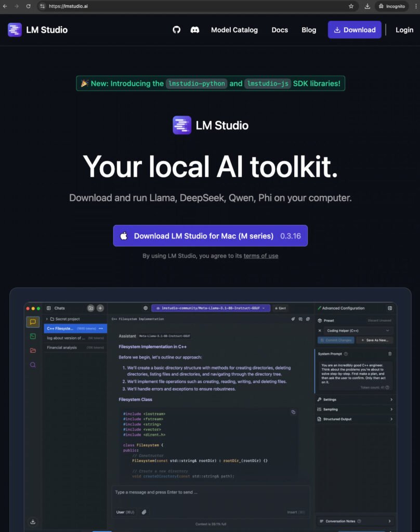Click the address bar URL lmstudio.ai
Viewport: 420px width, 532px height.
pyautogui.click(x=68, y=6)
